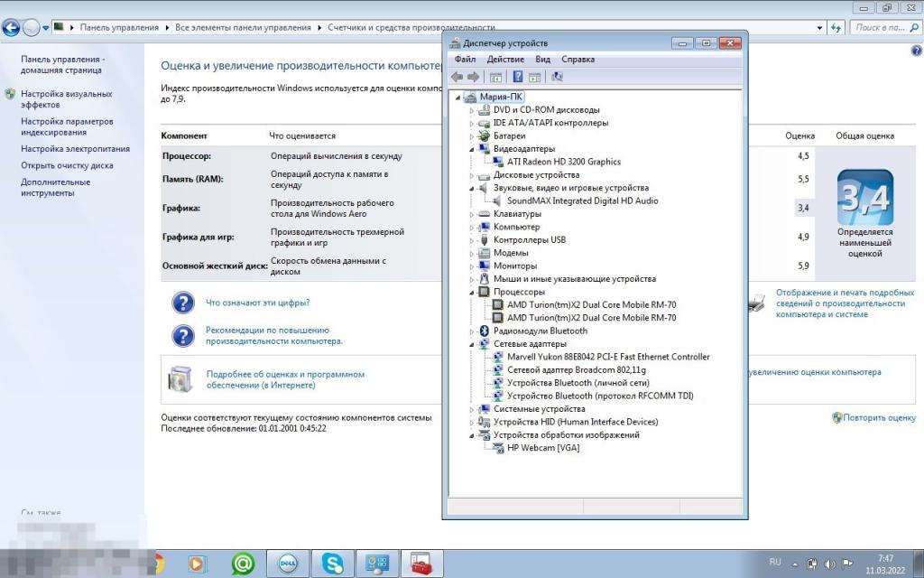Open Настройка параметров индексирования link
The height and width of the screenshot is (578, 924).
point(67,126)
